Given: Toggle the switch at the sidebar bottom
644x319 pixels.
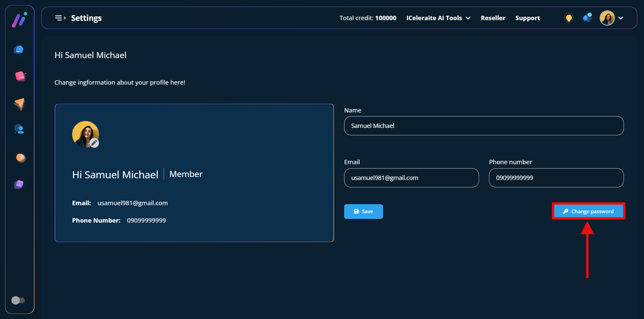Looking at the screenshot, I should tap(18, 300).
